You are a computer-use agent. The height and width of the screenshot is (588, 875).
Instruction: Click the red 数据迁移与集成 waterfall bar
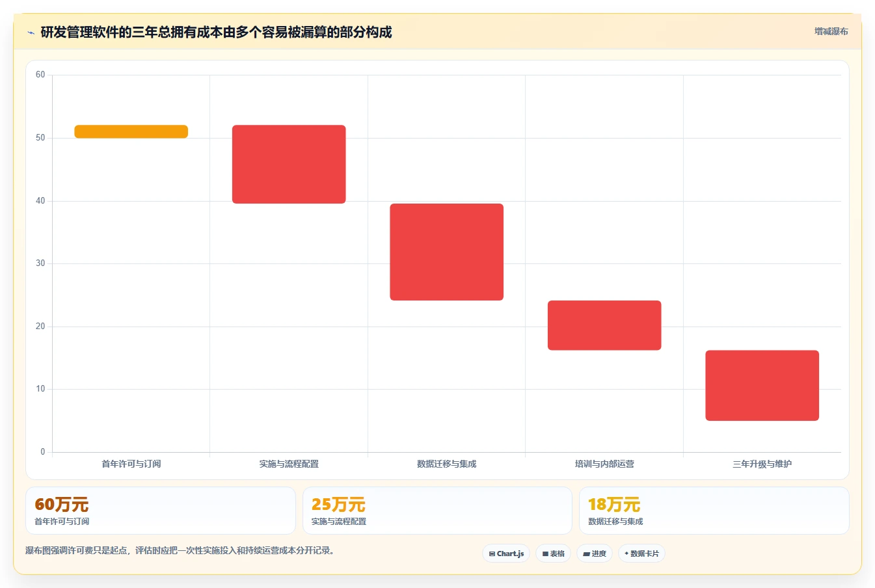point(447,252)
